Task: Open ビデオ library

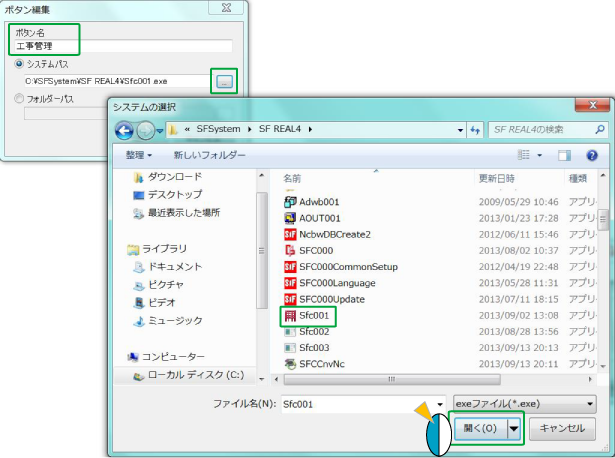Action: pyautogui.click(x=155, y=303)
